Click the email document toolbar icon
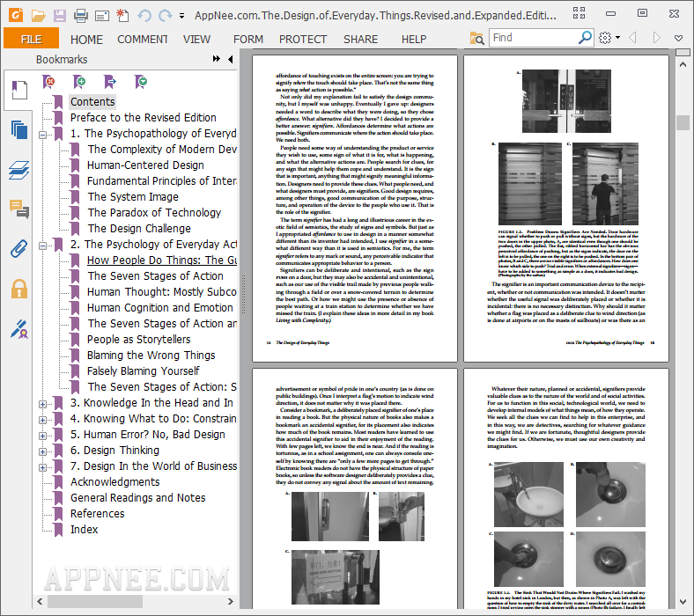 point(102,17)
